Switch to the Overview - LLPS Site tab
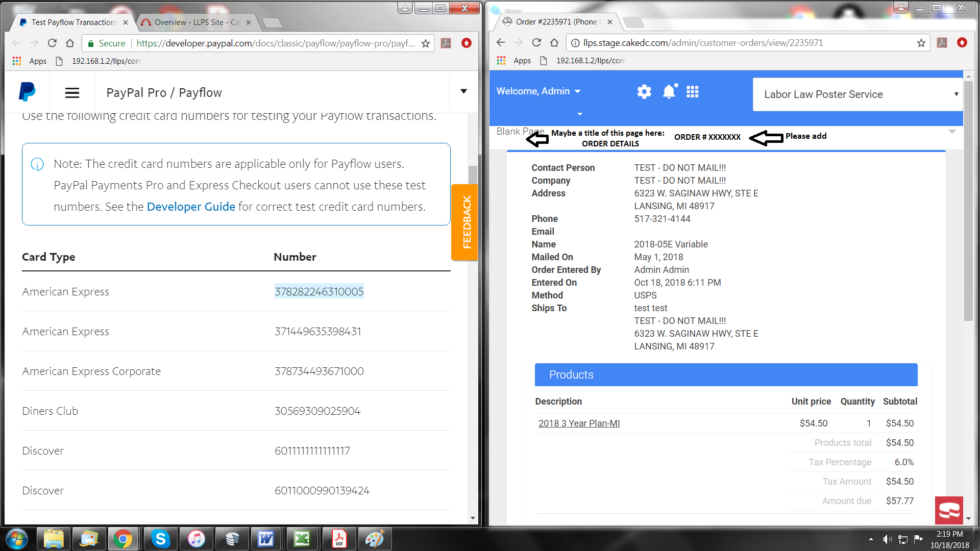 [x=197, y=22]
